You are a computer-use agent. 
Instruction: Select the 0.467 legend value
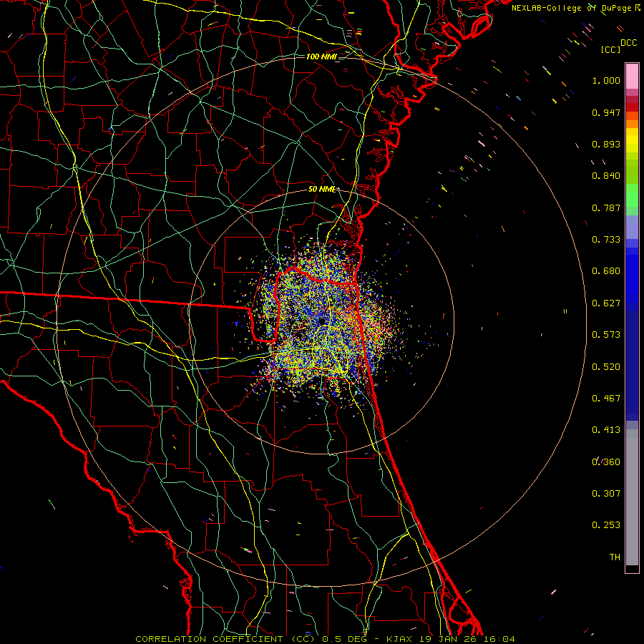606,399
